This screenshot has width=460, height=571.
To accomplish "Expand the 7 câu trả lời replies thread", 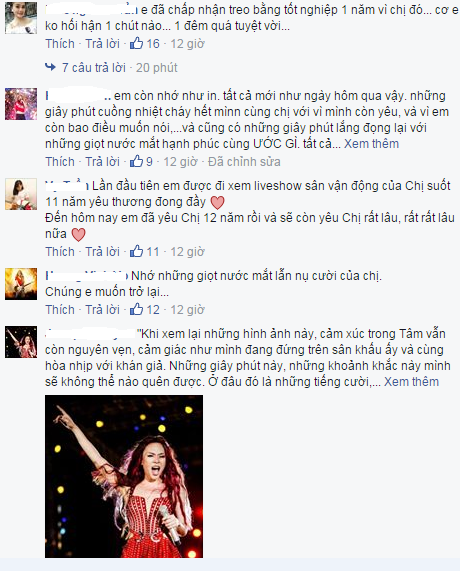I will click(x=94, y=68).
